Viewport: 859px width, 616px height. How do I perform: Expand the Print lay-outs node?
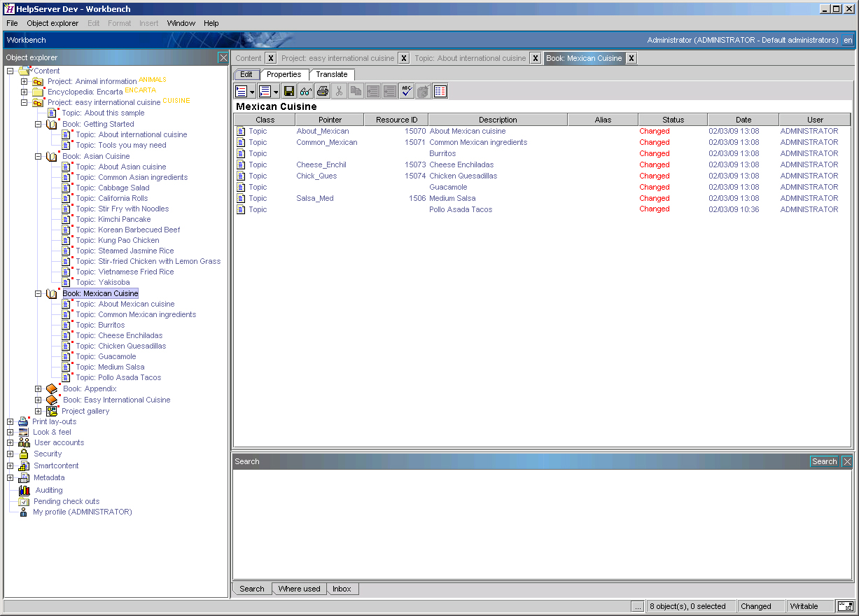point(10,421)
